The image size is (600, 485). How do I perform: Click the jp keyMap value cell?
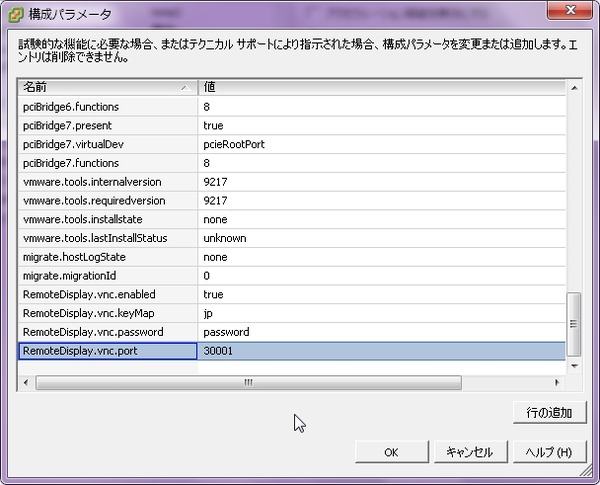click(x=382, y=313)
